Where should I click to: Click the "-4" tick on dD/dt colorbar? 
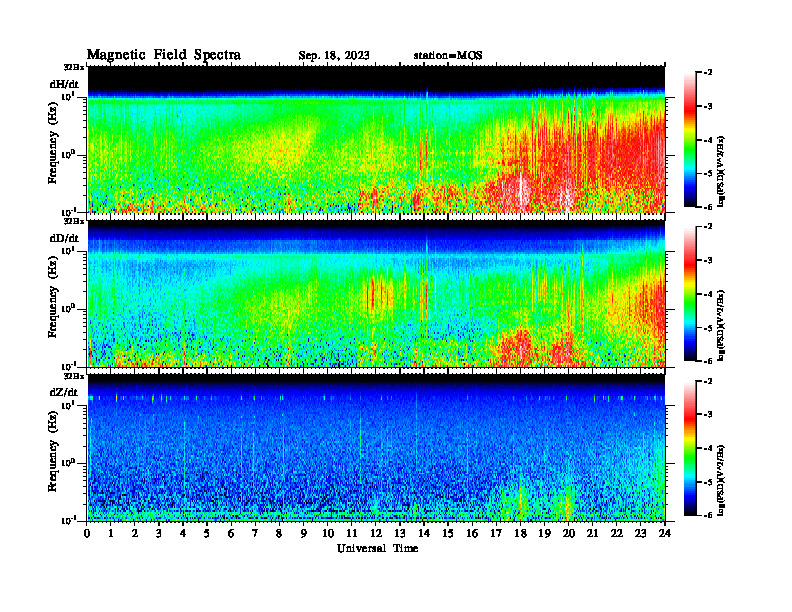(708, 294)
